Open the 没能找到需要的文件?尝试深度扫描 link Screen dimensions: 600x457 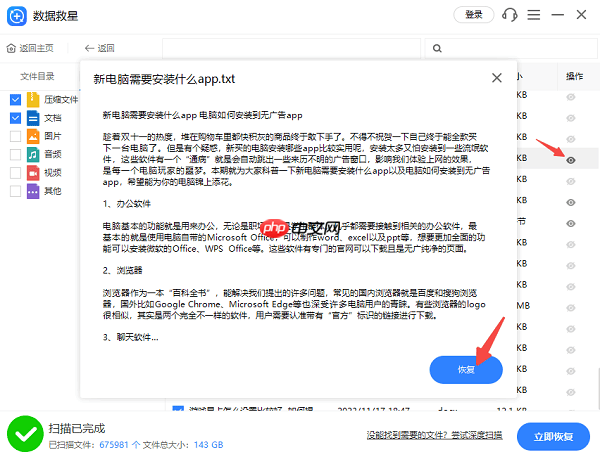pos(434,435)
